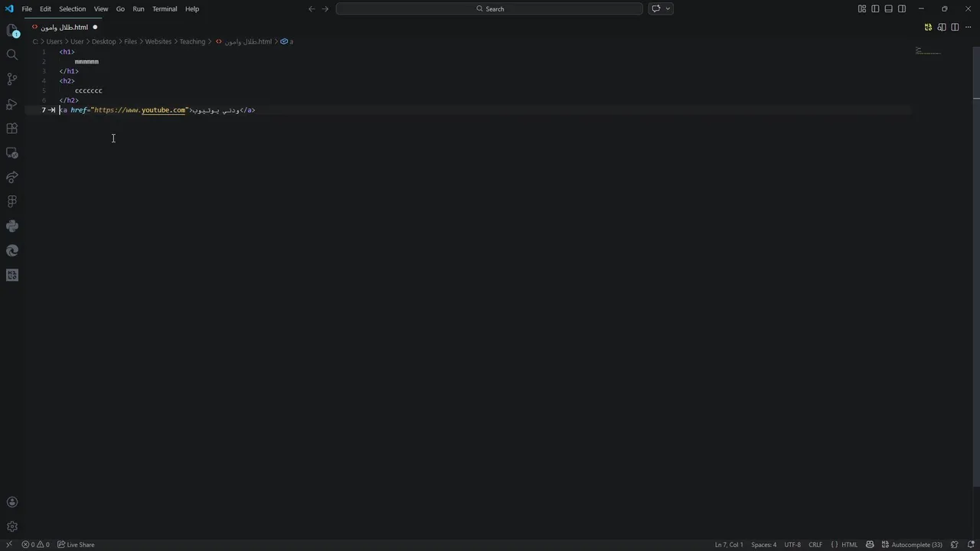The image size is (980, 551).
Task: Open the Extensions view
Action: [12, 128]
